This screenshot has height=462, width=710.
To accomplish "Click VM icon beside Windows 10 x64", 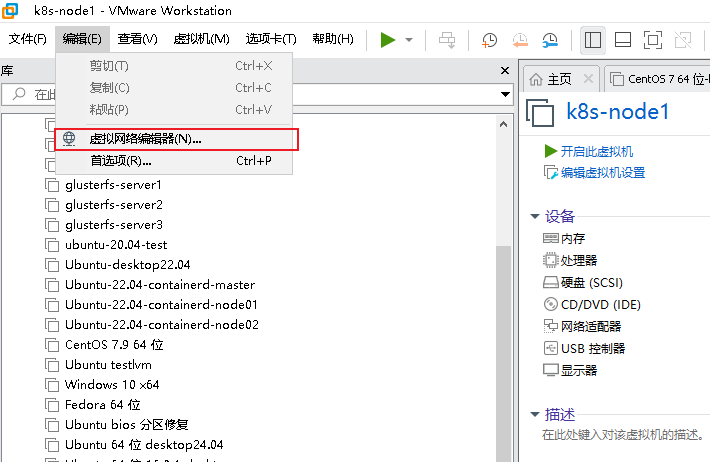I will (52, 385).
